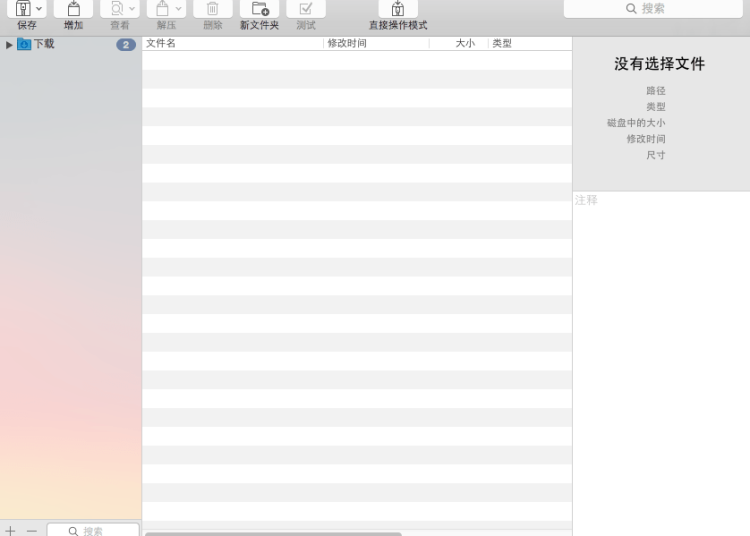Open the dropdown arrow beside 保存
Screen dimensions: 750x536
coord(39,9)
